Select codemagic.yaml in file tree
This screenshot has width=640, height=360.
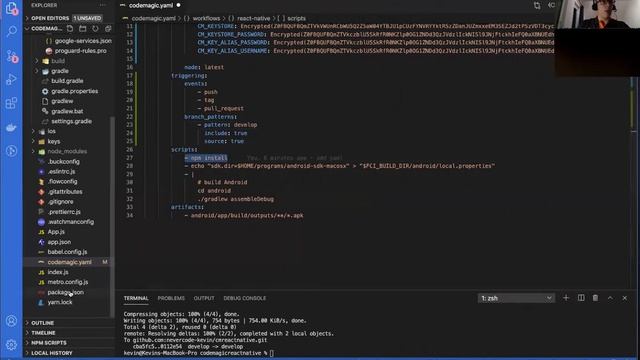69,262
